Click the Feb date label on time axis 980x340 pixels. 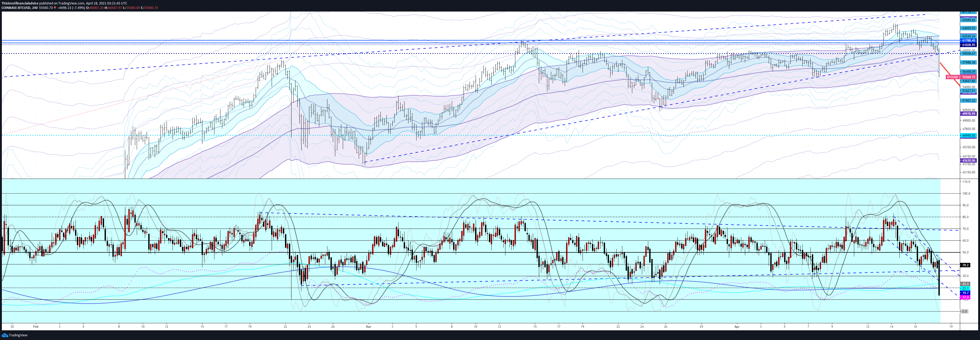(x=36, y=327)
